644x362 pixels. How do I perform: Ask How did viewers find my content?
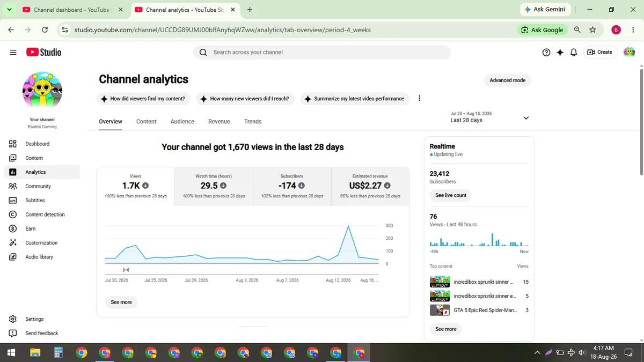coord(143,99)
